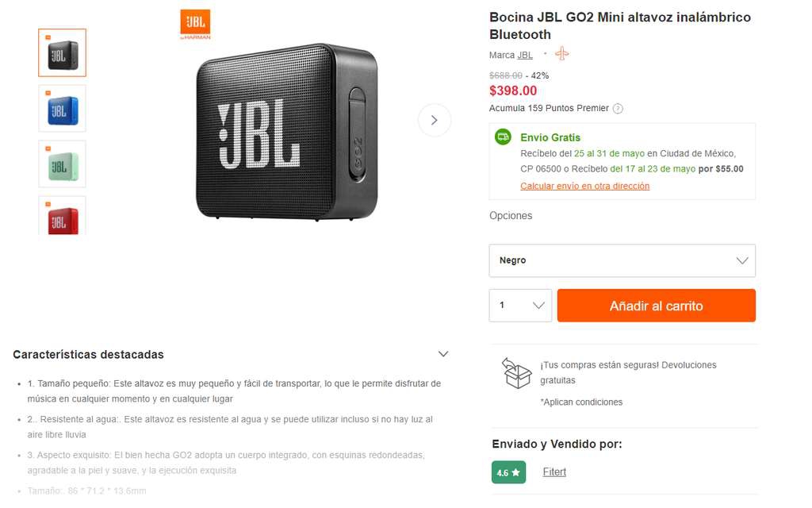This screenshot has width=812, height=508.
Task: Click the 4.6 star seller rating badge
Action: [508, 472]
